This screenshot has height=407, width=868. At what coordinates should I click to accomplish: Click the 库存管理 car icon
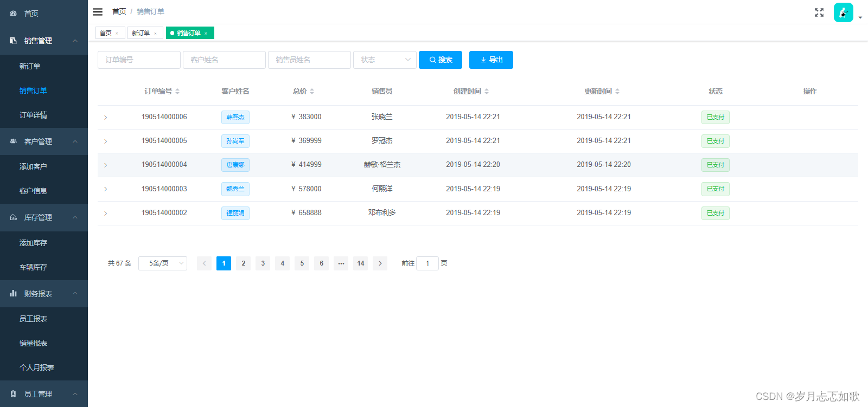(13, 217)
